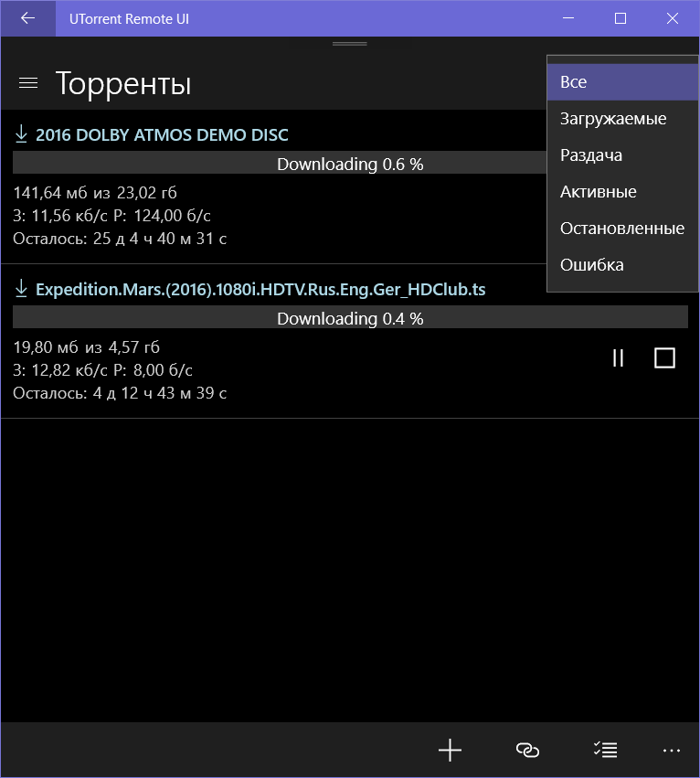700x778 pixels.
Task: Close the UTorrent Remote UI window
Action: coord(673,18)
